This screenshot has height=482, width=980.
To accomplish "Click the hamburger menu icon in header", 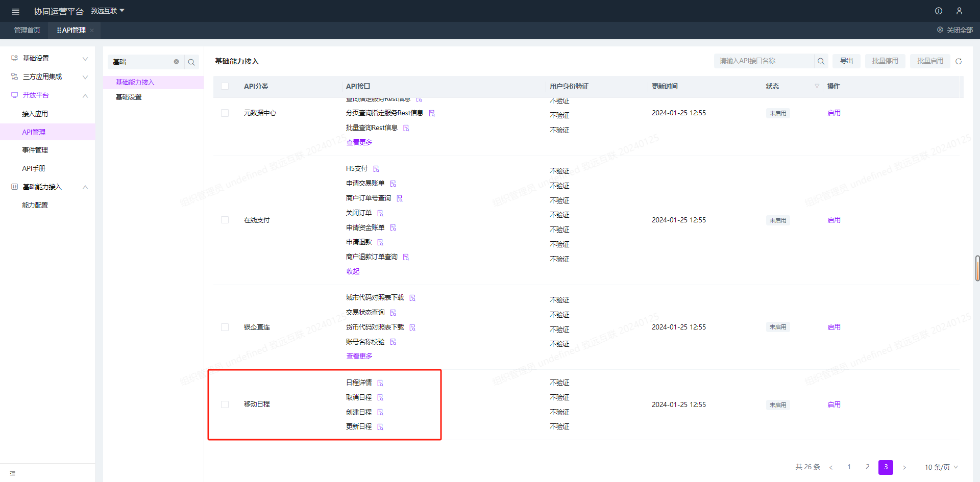I will (15, 11).
